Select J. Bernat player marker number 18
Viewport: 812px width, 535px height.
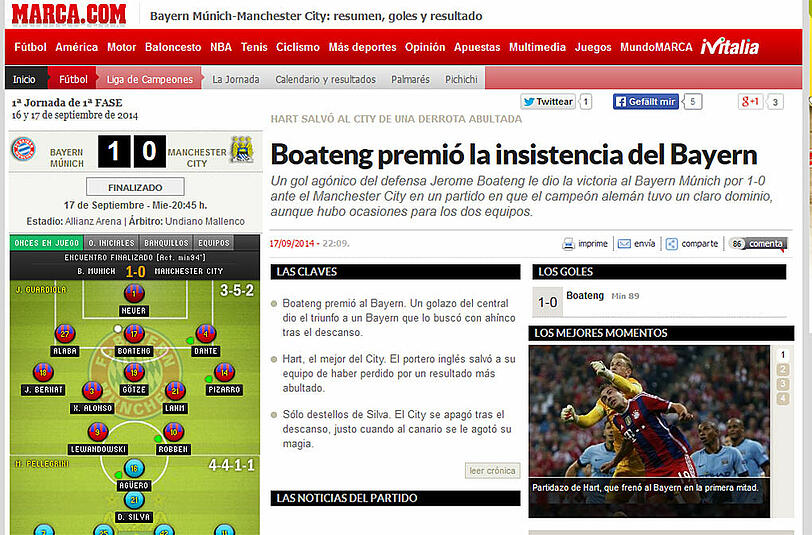coord(43,372)
